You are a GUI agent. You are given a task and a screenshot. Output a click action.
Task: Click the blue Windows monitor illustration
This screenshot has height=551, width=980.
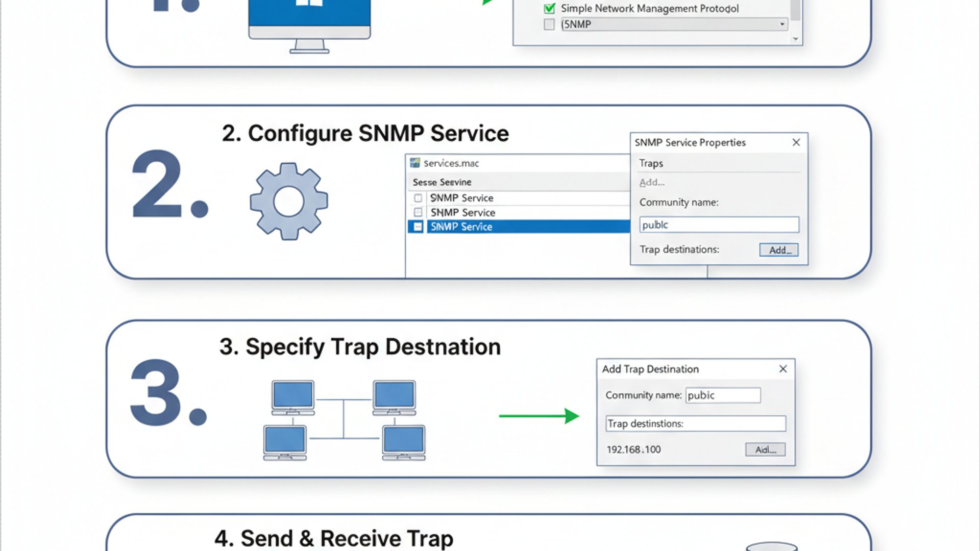309,26
